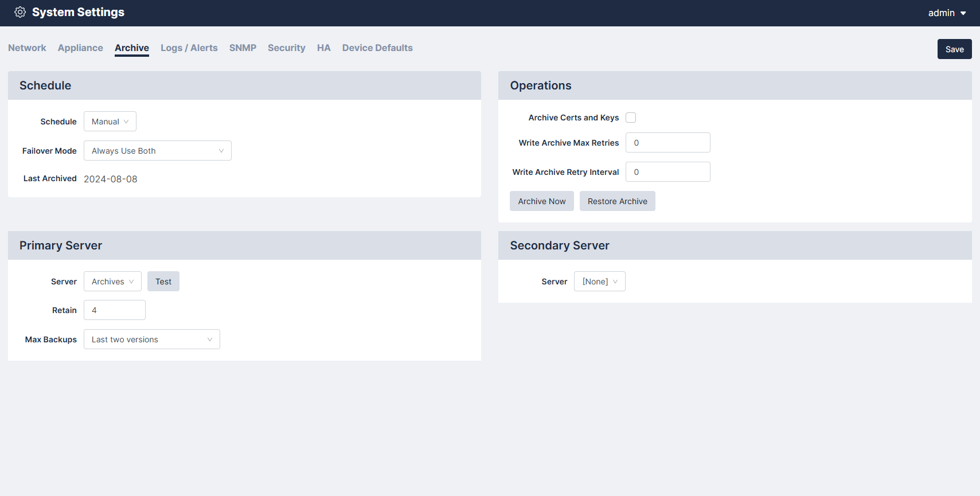Open the Security tab
Viewport: 980px width, 496px height.
(x=286, y=48)
